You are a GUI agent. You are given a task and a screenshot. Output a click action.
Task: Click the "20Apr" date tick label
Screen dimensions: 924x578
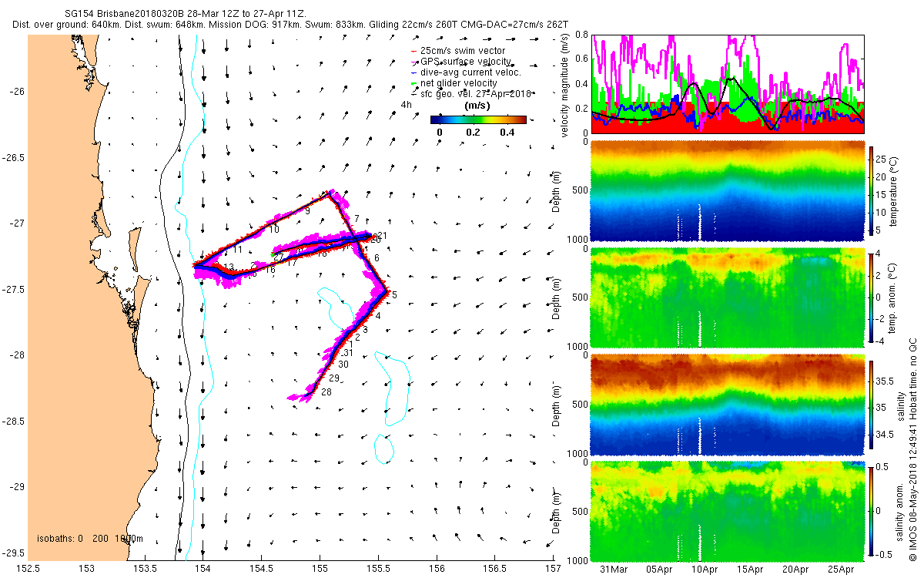[x=796, y=570]
